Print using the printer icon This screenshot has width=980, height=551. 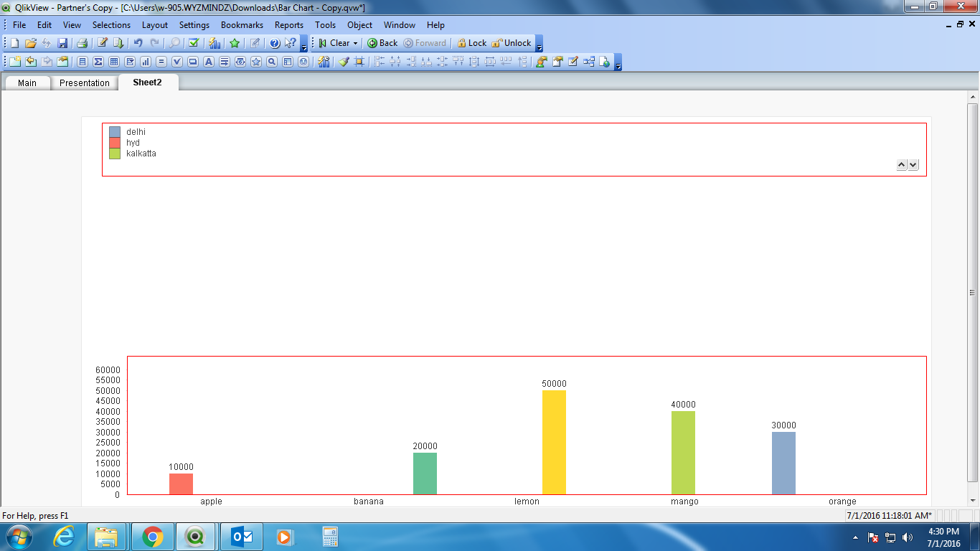83,43
